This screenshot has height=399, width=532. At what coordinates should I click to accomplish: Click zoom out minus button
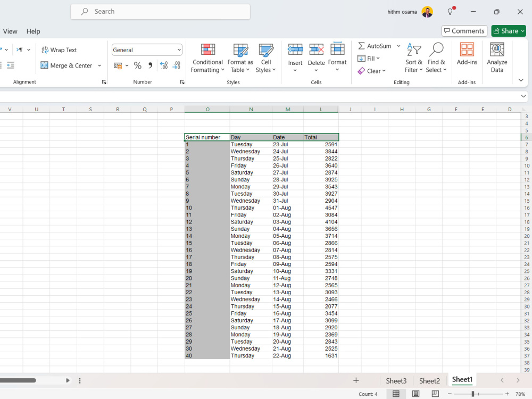pos(450,394)
